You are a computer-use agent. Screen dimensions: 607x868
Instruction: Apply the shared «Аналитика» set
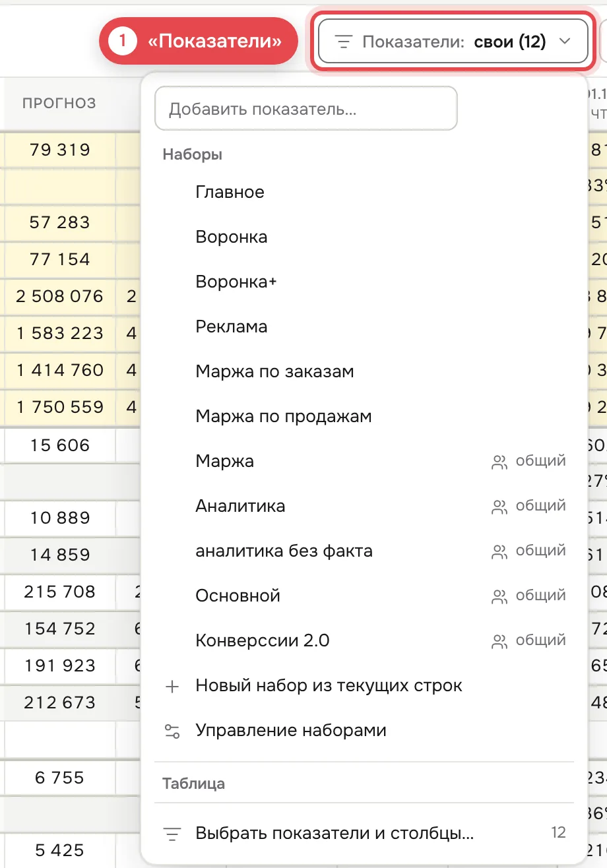(364, 506)
